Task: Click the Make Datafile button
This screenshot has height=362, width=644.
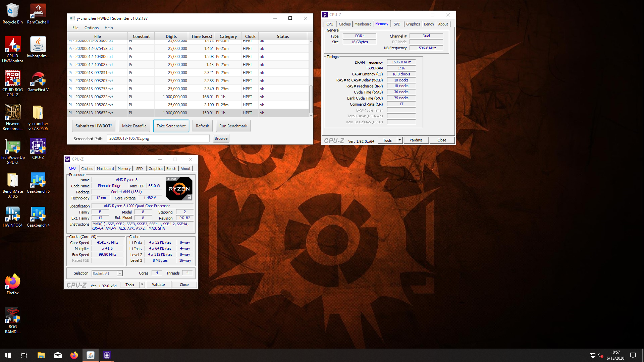Action: 134,126
